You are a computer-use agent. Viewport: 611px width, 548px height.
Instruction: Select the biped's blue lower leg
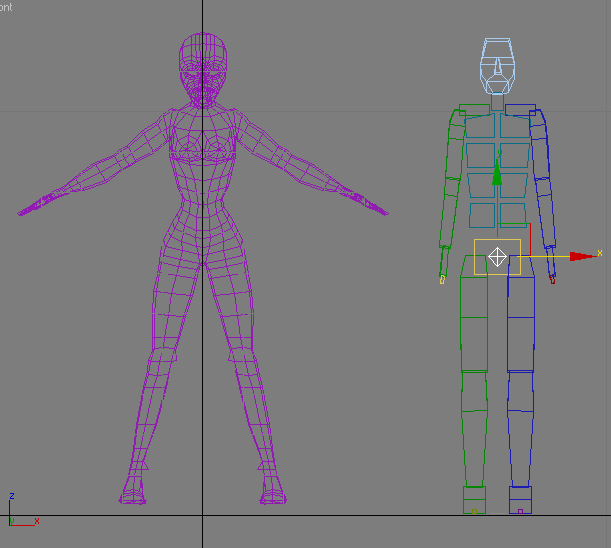click(x=521, y=428)
